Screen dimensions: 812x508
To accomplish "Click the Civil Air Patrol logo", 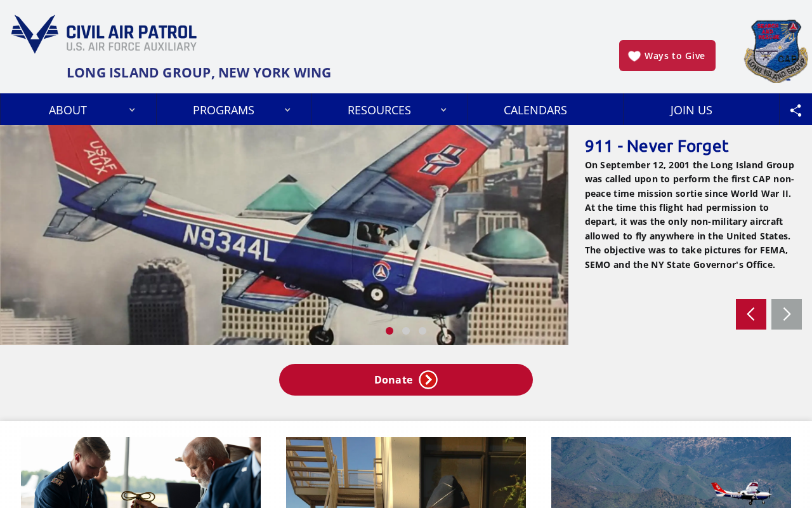I will tap(104, 34).
